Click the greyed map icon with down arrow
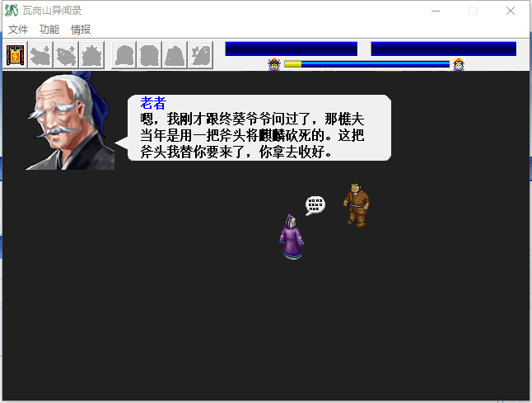532x403 pixels. [40, 55]
